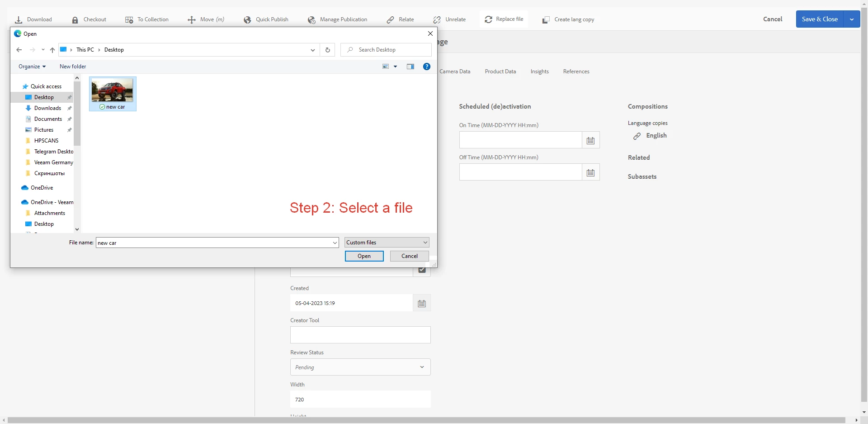The width and height of the screenshot is (868, 424).
Task: Select pinned Desktop under Quick access
Action: (44, 97)
